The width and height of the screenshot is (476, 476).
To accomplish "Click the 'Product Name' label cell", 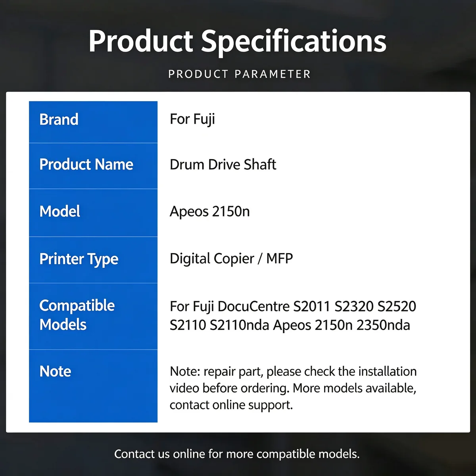I will tap(93, 166).
